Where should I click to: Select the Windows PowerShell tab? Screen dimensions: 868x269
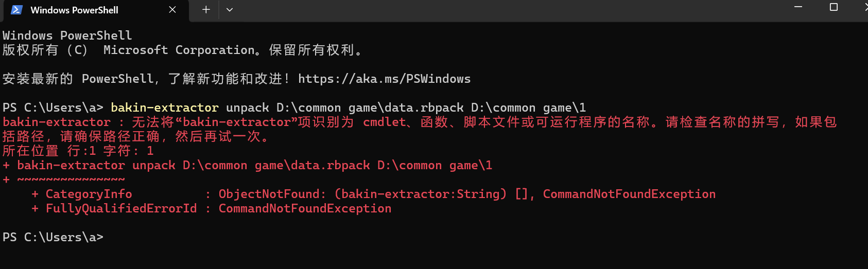[x=96, y=11]
